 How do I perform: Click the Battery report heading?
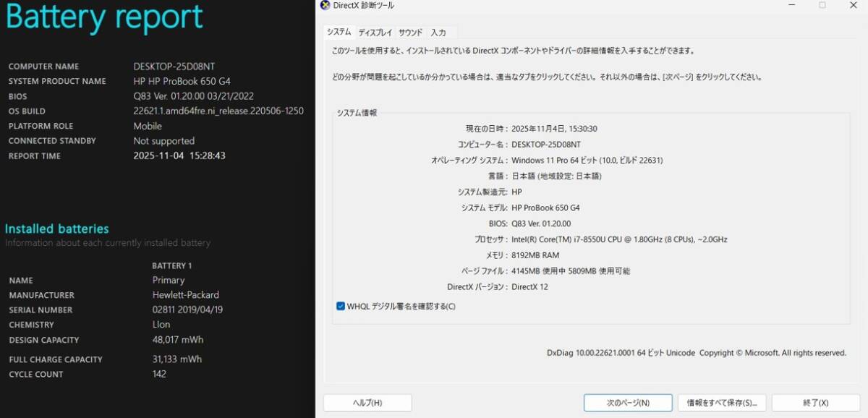point(104,17)
